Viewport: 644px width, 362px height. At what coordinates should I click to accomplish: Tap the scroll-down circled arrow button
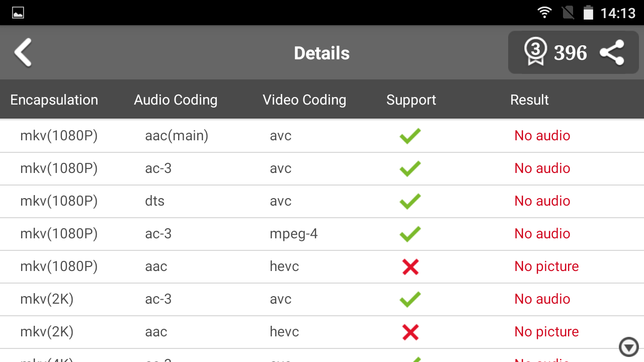coord(628,347)
